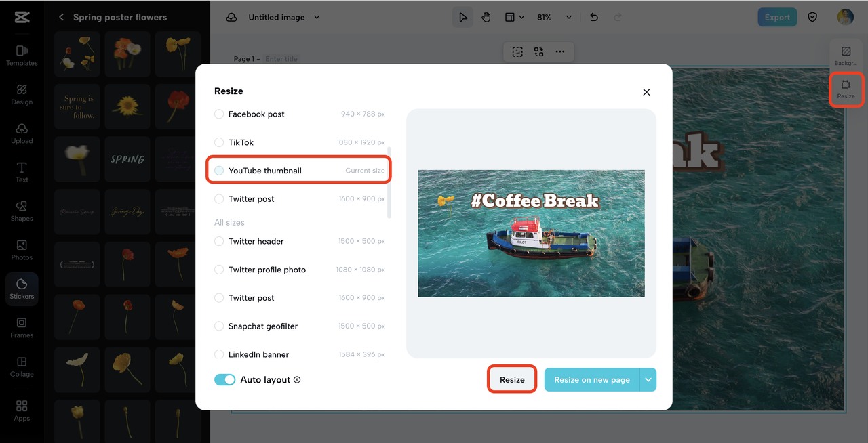
Task: Open the Collage sidebar panel
Action: pos(22,366)
